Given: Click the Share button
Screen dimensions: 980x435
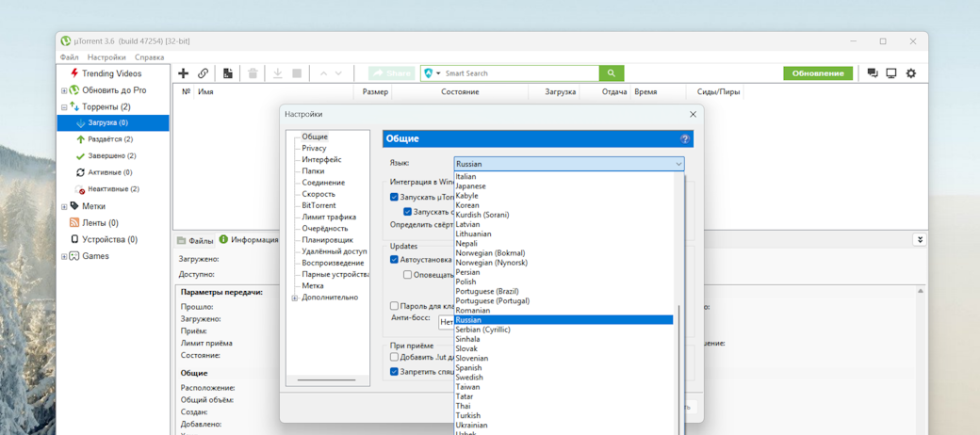Looking at the screenshot, I should 391,73.
